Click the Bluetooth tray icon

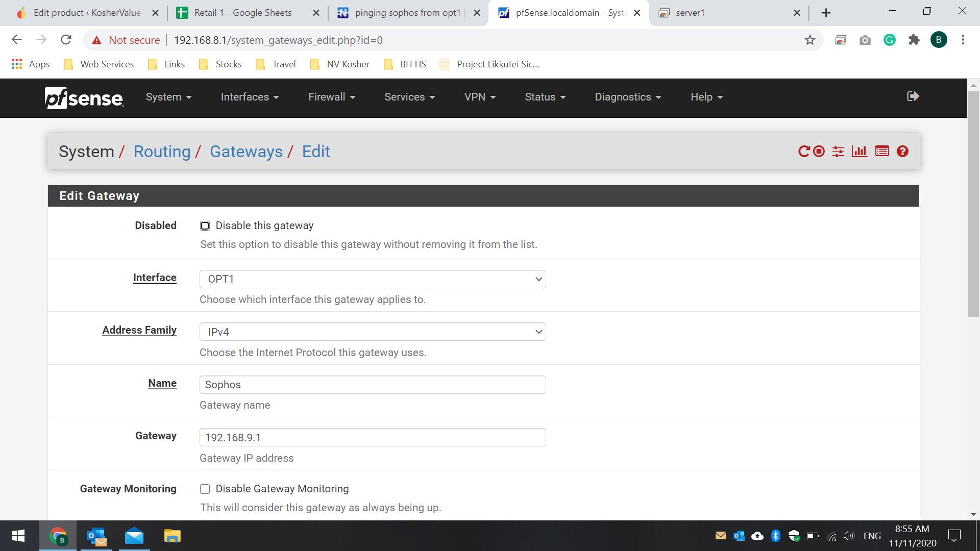776,536
